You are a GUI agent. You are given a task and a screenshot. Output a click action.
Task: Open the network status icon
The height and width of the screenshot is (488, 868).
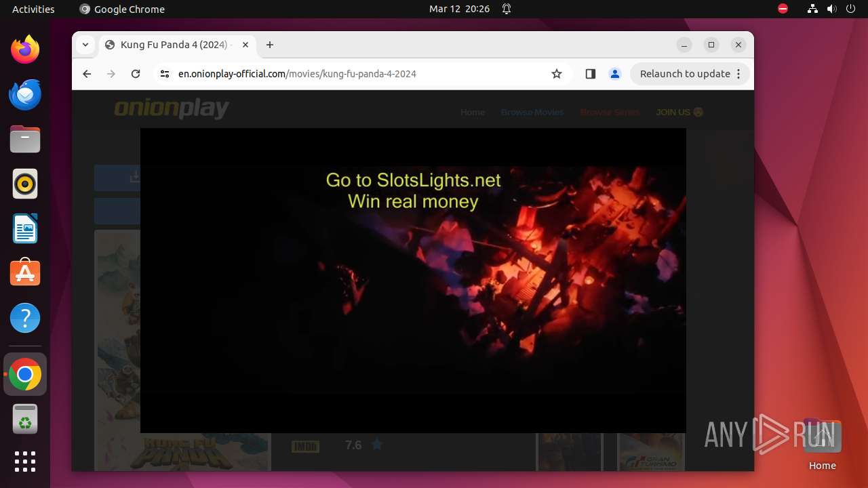pyautogui.click(x=812, y=9)
